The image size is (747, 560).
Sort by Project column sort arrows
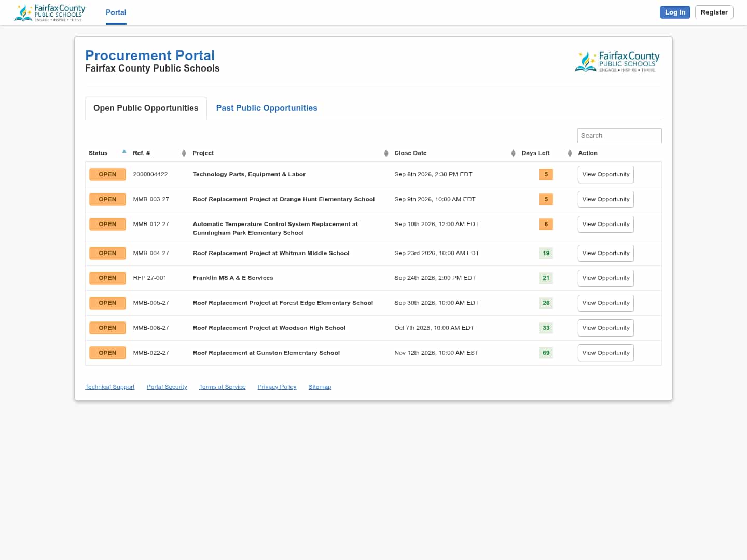[386, 153]
